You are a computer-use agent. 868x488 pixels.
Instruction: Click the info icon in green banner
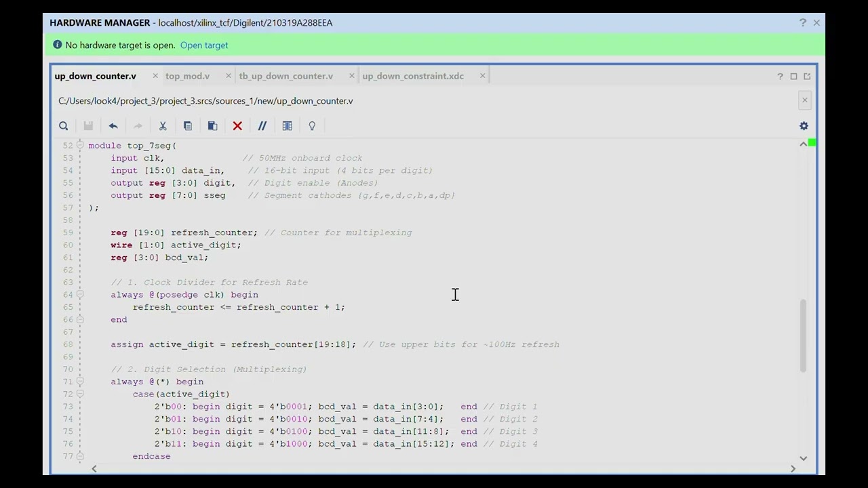pos(57,45)
